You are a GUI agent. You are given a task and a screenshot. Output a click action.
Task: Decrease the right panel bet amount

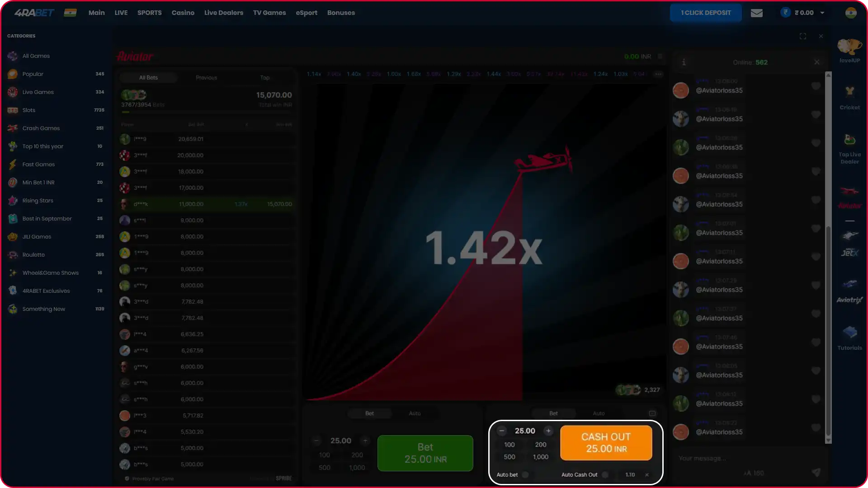pos(501,431)
